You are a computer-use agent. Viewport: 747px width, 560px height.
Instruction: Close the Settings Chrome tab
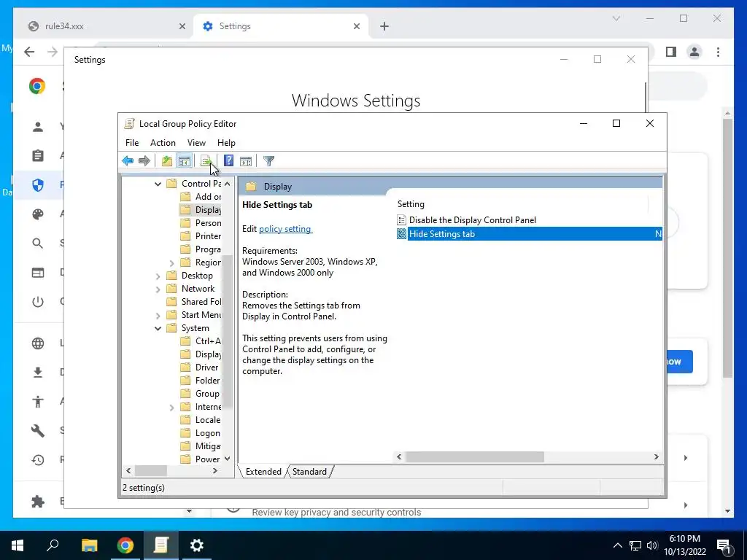pyautogui.click(x=356, y=27)
